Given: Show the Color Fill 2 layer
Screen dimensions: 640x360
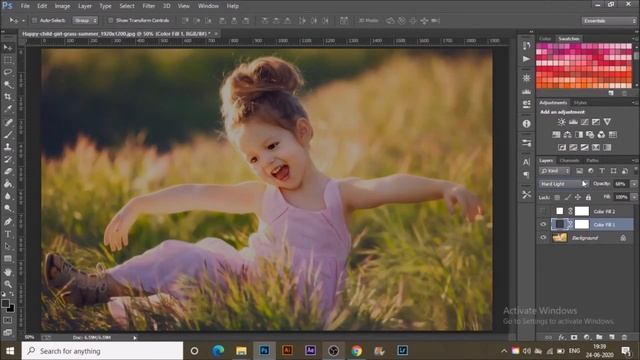Looking at the screenshot, I should click(543, 211).
